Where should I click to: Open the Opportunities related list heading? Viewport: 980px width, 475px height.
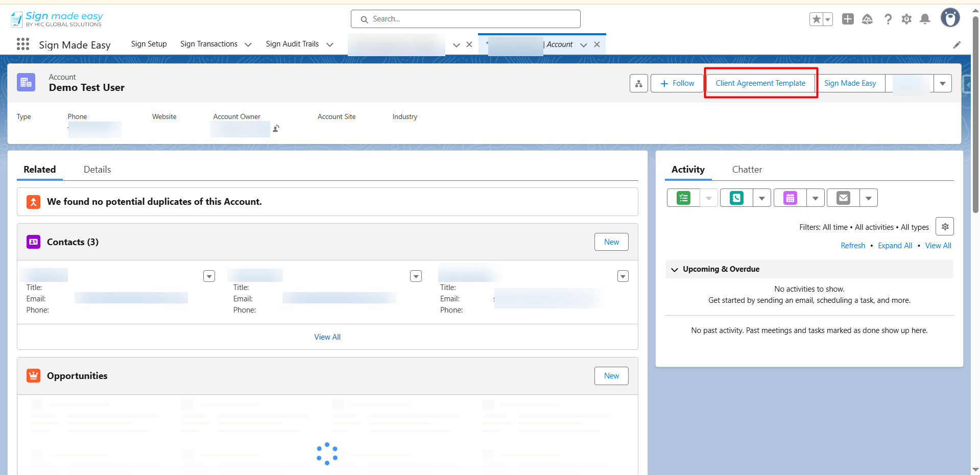coord(77,376)
